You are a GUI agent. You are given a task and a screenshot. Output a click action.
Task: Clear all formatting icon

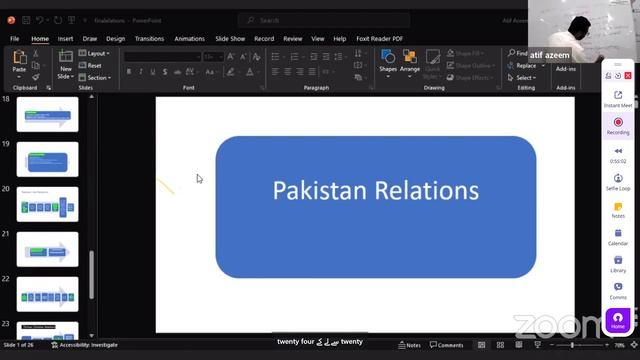[x=256, y=57]
